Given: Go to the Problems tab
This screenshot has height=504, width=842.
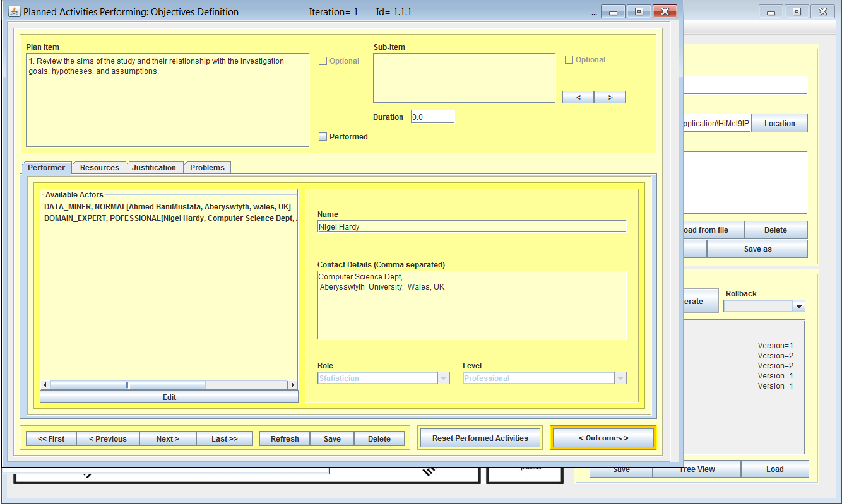Looking at the screenshot, I should pos(207,168).
